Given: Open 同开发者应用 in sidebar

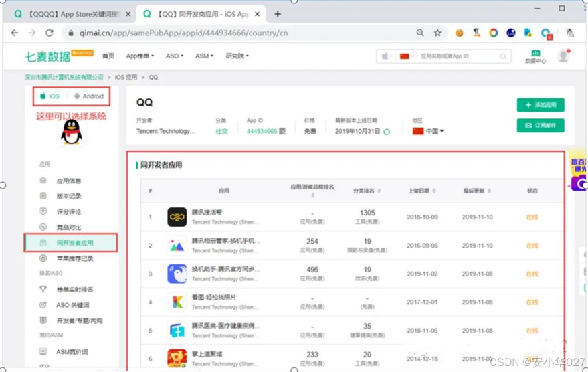Looking at the screenshot, I should [x=71, y=243].
